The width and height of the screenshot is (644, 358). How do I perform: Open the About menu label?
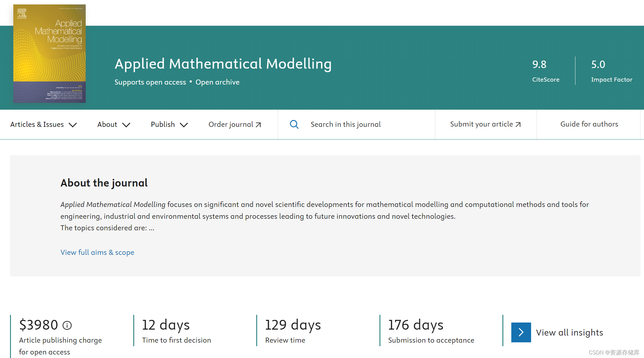[107, 124]
